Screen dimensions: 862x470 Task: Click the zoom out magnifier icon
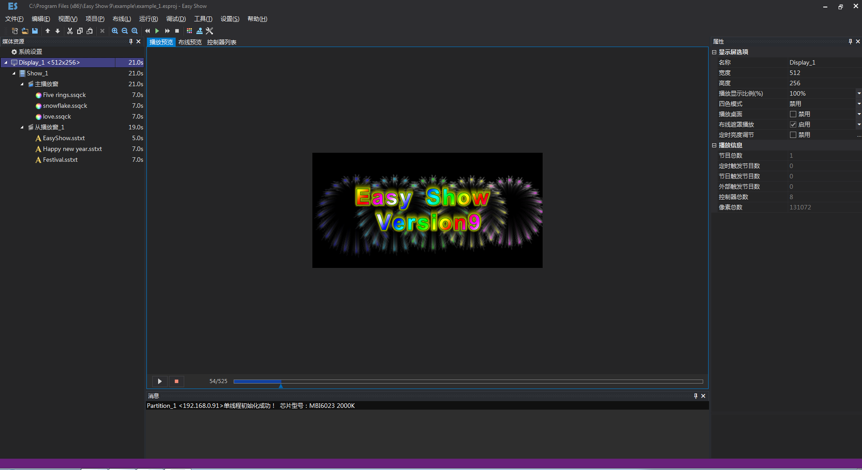tap(125, 31)
